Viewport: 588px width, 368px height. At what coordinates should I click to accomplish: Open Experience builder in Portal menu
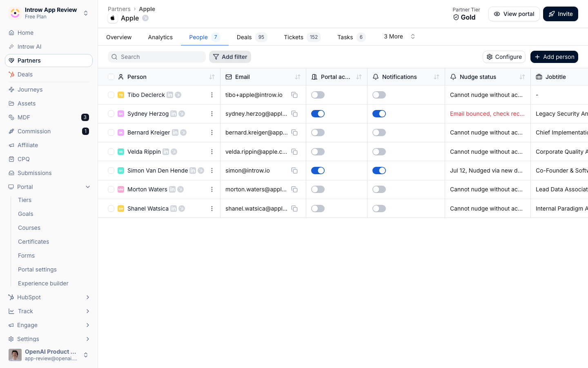point(43,283)
